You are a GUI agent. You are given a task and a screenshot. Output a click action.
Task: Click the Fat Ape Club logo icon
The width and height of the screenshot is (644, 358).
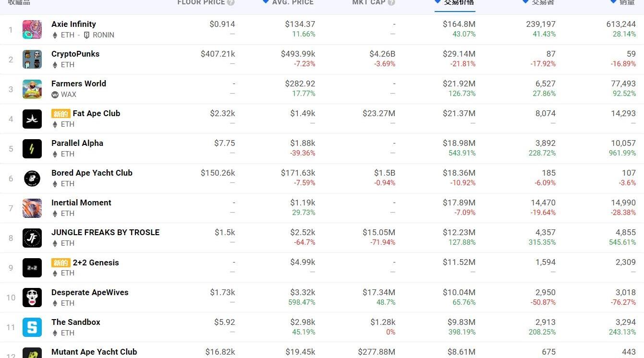pos(32,119)
